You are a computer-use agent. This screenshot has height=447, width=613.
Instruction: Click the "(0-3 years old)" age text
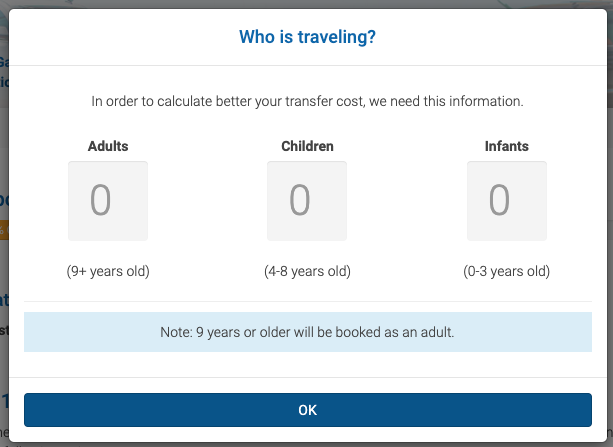pyautogui.click(x=506, y=271)
